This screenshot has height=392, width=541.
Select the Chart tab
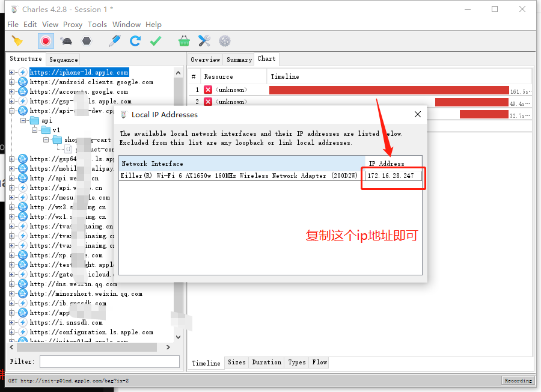click(266, 59)
